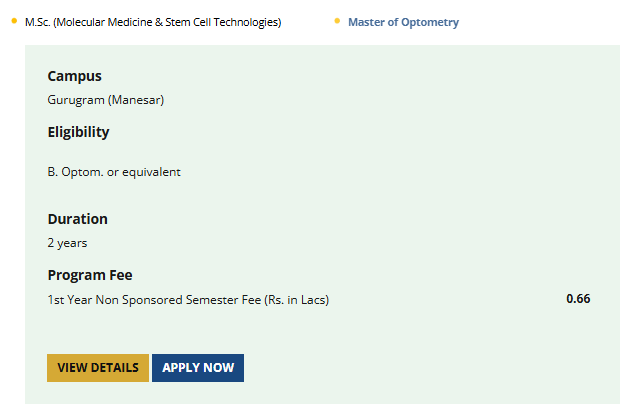This screenshot has width=620, height=406.
Task: Open the Master of Optometry link
Action: 403,22
